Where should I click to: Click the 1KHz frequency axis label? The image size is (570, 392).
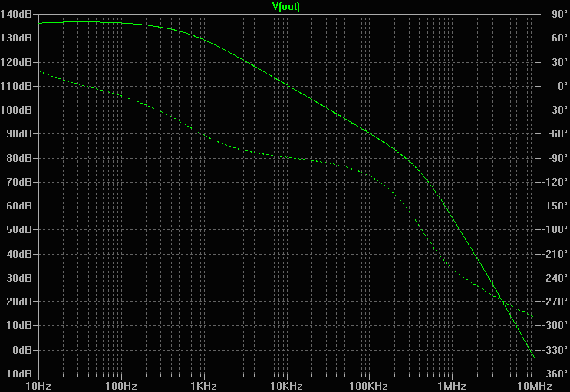pos(204,386)
